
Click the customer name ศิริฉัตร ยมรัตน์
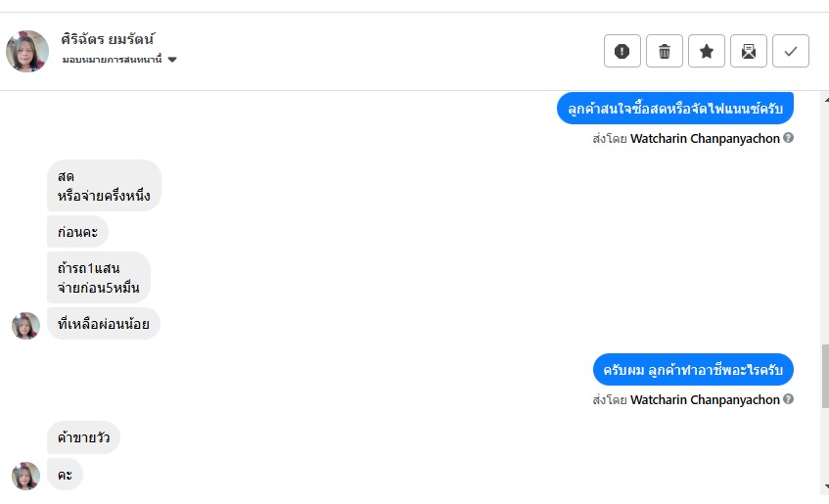tap(108, 39)
